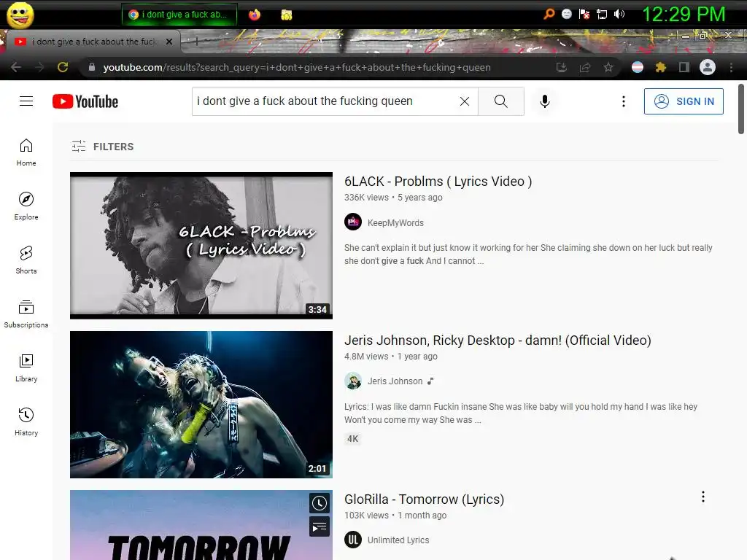
Task: Open title 6LACK - Problms ( Lyrics Video )
Action: 438,182
